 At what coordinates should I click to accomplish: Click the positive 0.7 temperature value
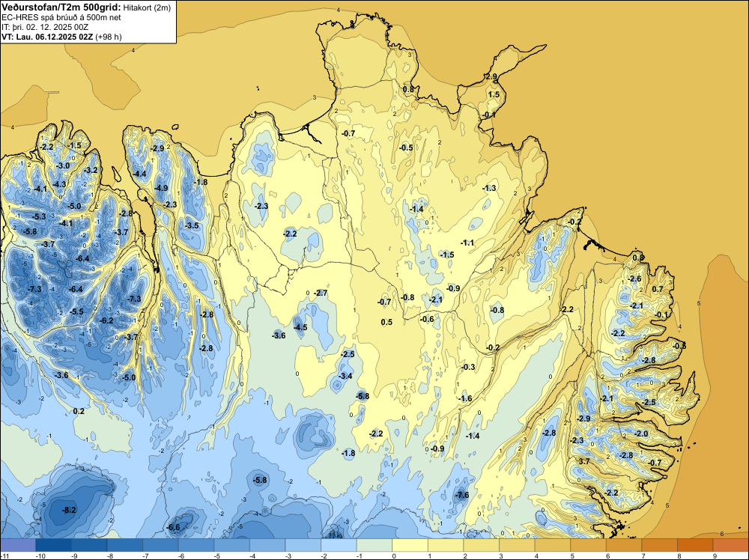[x=658, y=289]
